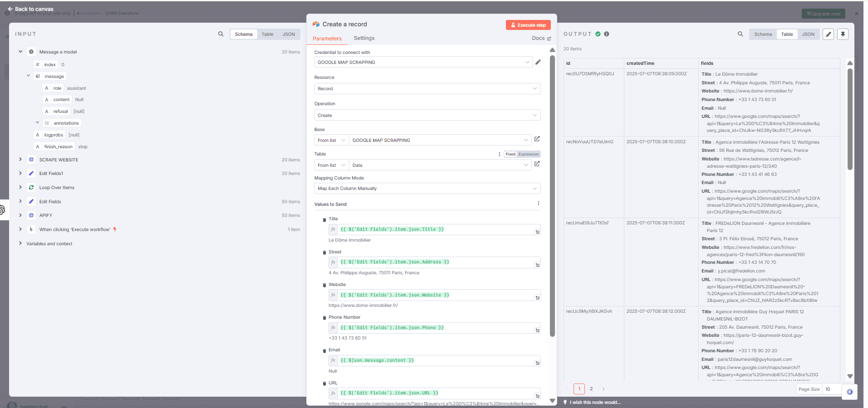868x408 pixels.
Task: Click the input panel search icon
Action: [x=221, y=34]
